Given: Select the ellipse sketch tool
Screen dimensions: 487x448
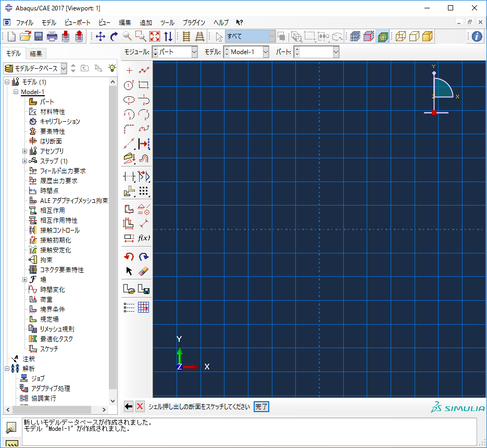Looking at the screenshot, I should (x=129, y=100).
